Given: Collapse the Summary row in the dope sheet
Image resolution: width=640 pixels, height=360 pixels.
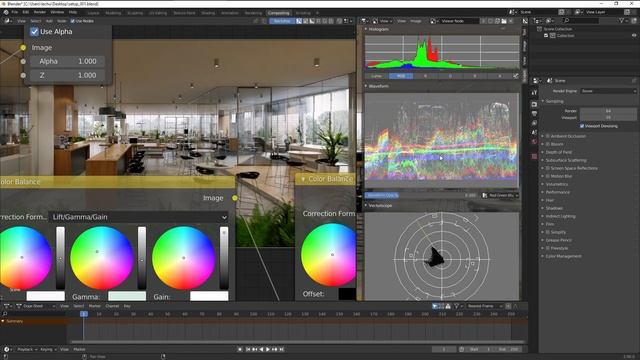Looking at the screenshot, I should click(3, 321).
